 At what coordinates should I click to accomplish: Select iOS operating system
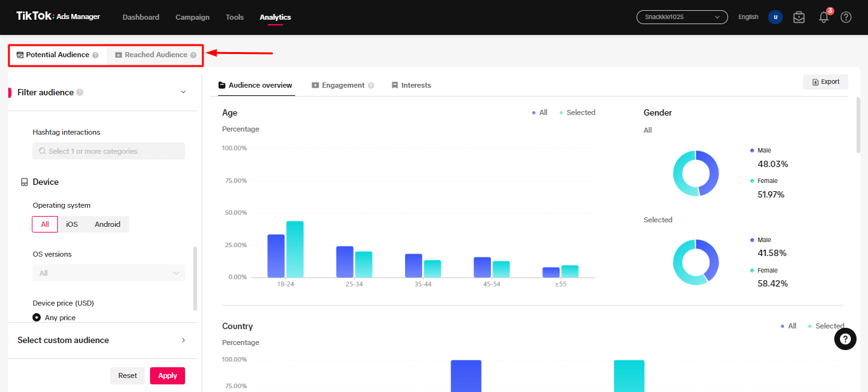coord(71,224)
